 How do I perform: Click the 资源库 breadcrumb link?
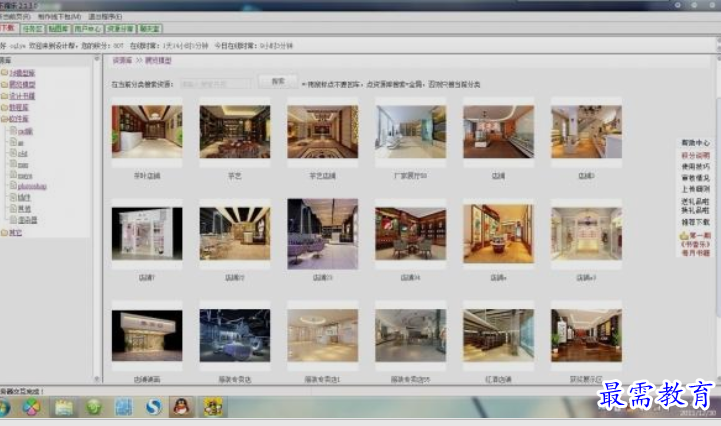122,60
